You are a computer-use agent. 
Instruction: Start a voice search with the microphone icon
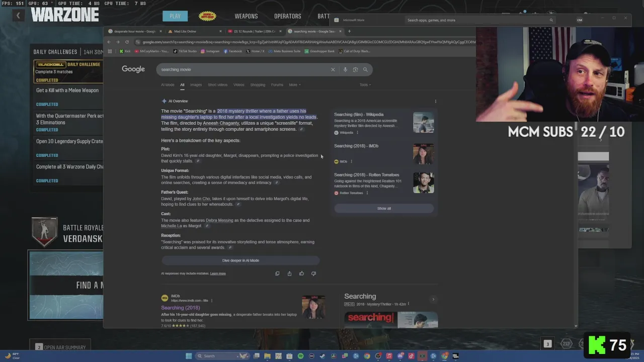coord(345,69)
